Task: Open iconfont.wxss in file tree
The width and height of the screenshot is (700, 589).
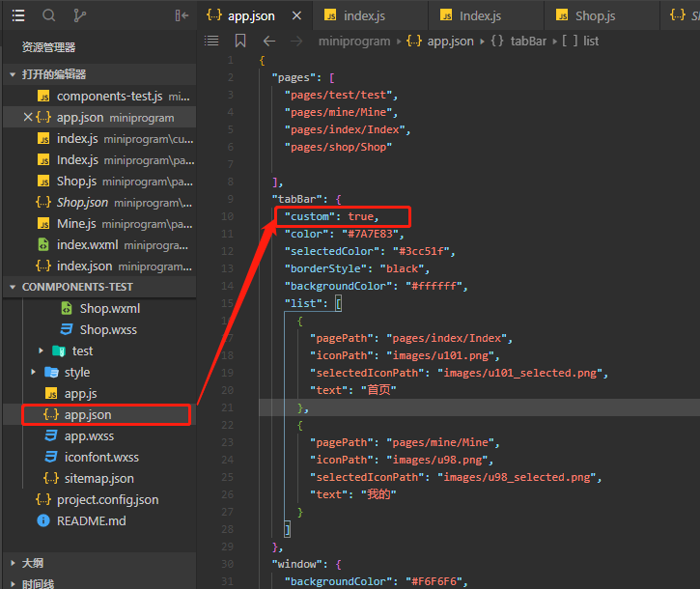Action: click(99, 458)
